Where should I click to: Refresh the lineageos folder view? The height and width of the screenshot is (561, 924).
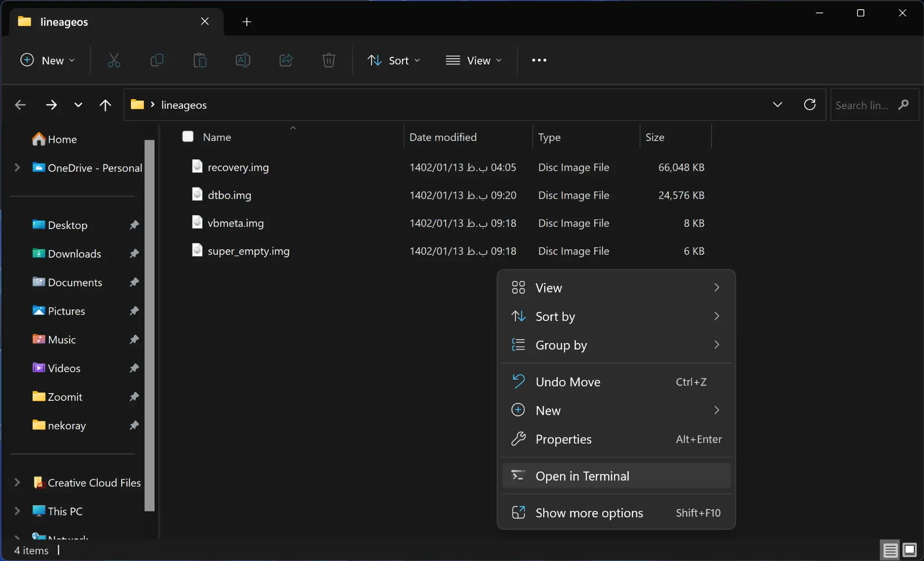(x=809, y=104)
